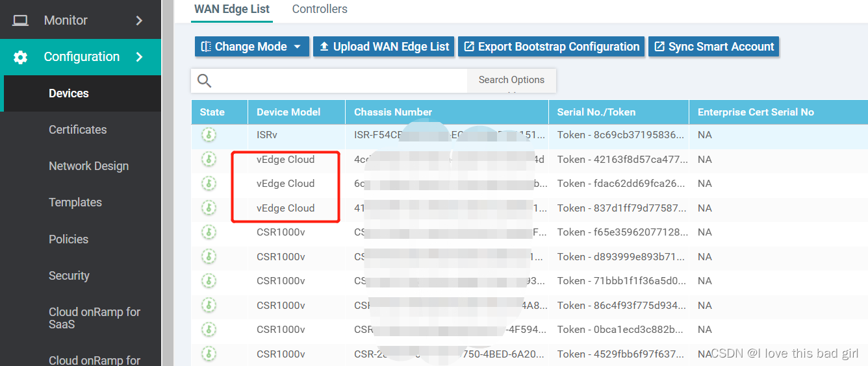Sort by Chassis Number column header
Image resolution: width=868 pixels, height=366 pixels.
393,112
